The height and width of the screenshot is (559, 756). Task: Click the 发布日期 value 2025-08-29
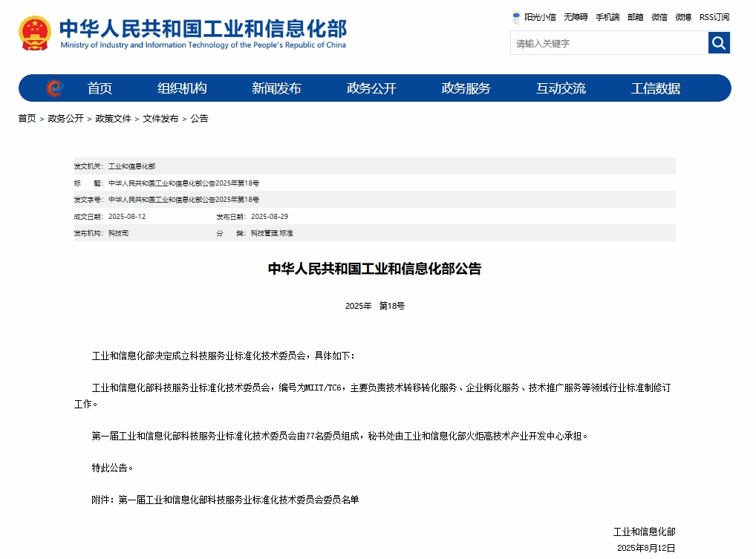270,216
